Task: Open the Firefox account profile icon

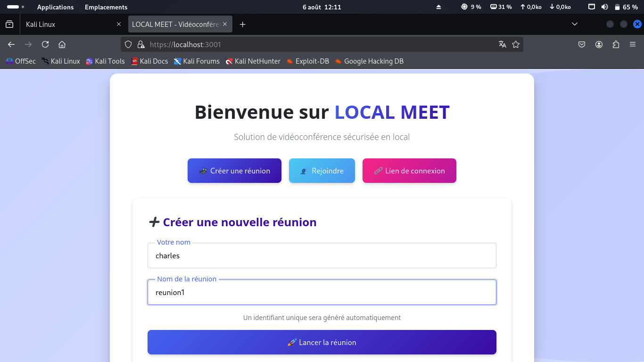Action: (599, 44)
